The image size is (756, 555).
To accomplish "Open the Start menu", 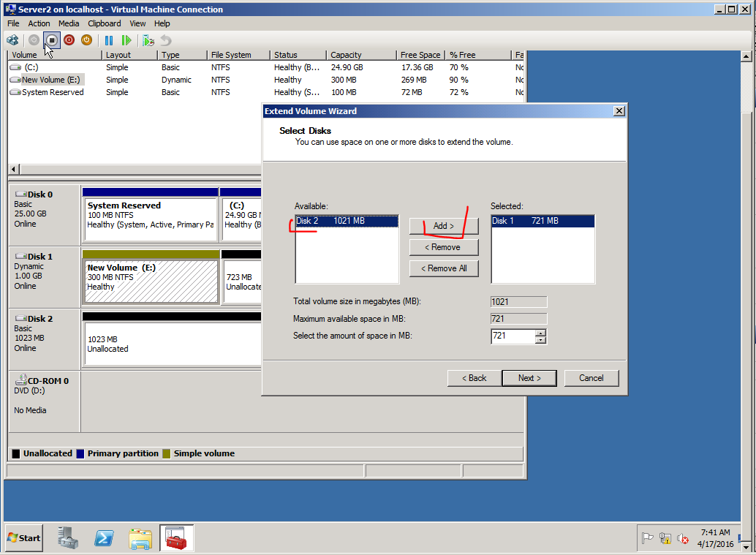I will click(x=24, y=538).
